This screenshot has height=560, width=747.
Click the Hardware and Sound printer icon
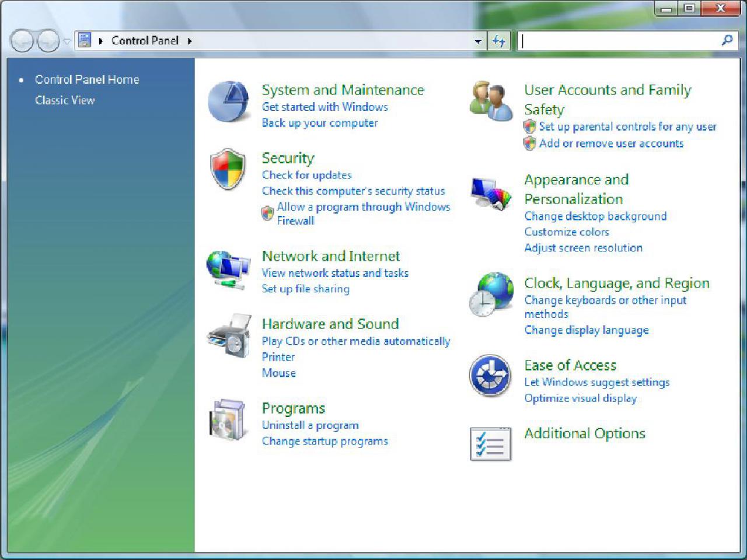pos(229,335)
